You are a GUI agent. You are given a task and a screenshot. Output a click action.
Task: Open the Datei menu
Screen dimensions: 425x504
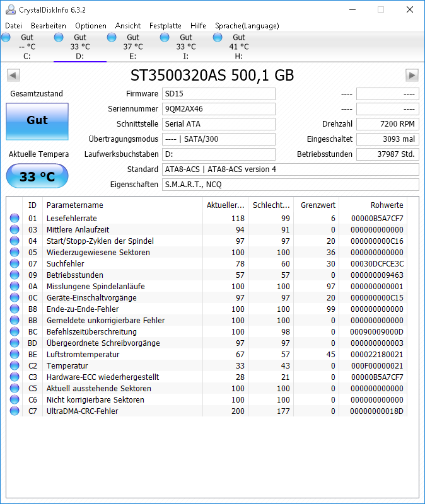tap(13, 26)
